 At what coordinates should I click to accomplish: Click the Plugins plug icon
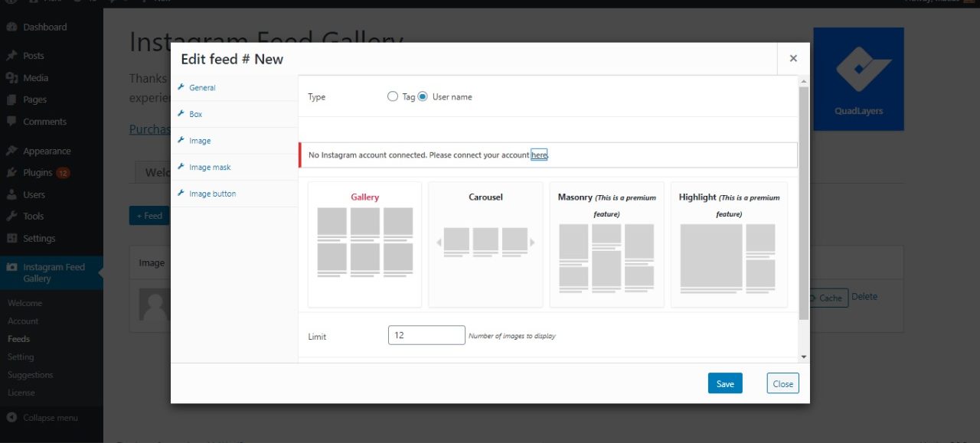[x=11, y=173]
